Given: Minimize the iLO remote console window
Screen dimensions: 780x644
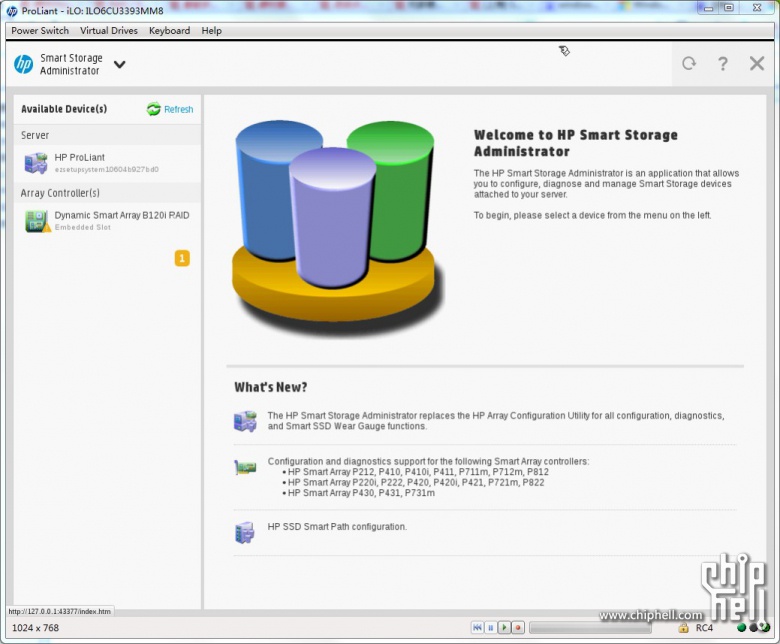Looking at the screenshot, I should (x=708, y=8).
